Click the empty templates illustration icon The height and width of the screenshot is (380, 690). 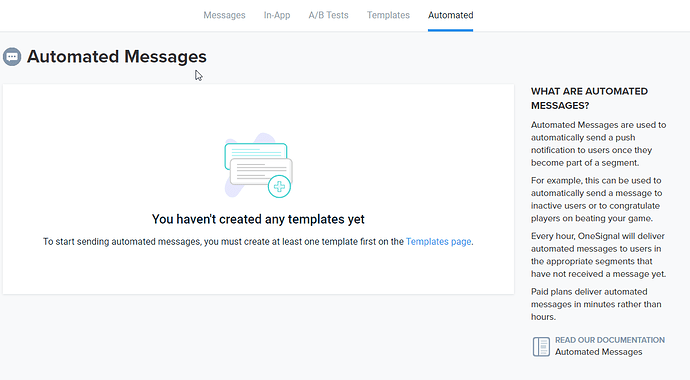pyautogui.click(x=258, y=165)
